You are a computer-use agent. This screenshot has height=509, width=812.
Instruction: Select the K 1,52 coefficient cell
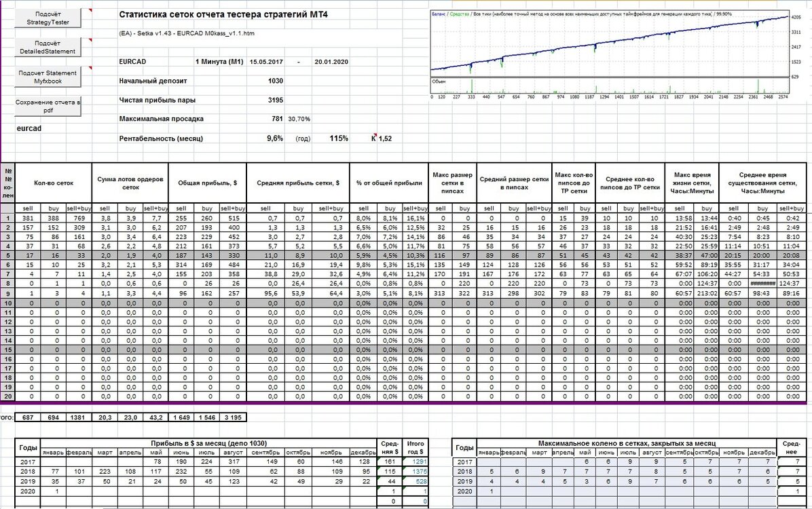click(382, 138)
